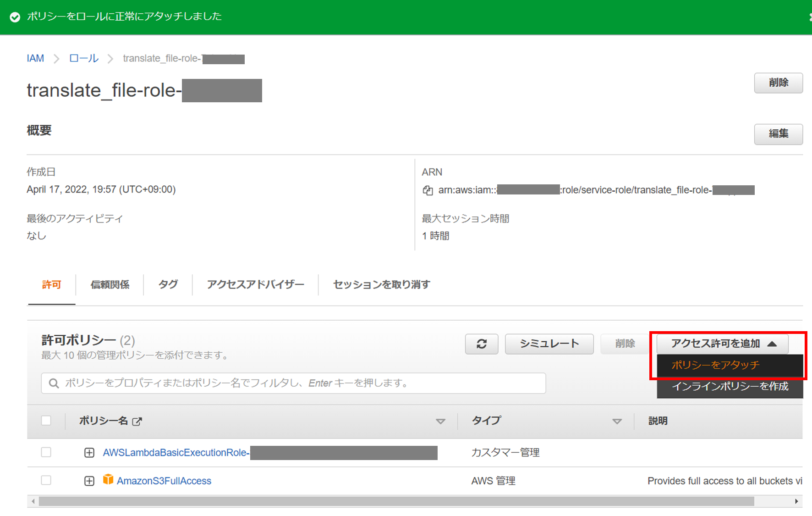Click the 削除 button in the policies toolbar
Image resolution: width=812 pixels, height=516 pixels.
point(625,344)
